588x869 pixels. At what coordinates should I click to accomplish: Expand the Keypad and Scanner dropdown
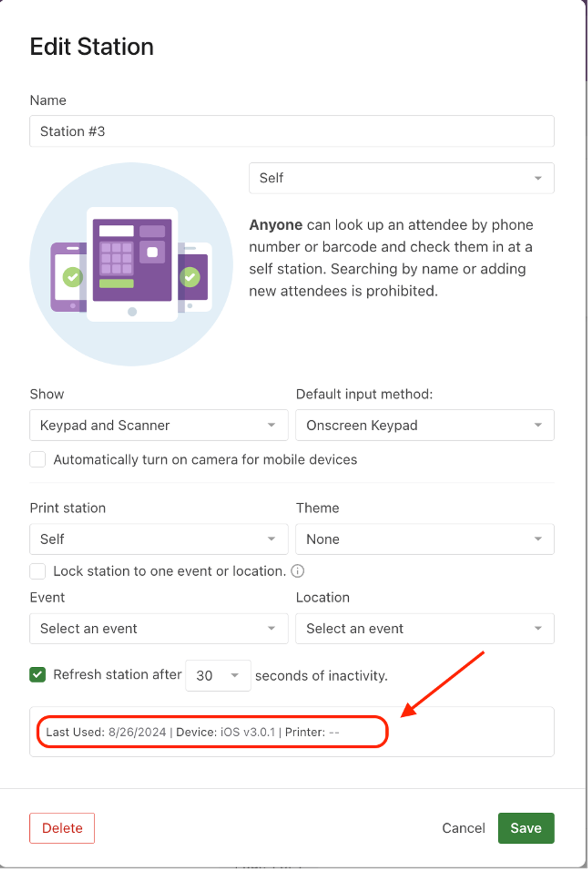[159, 425]
